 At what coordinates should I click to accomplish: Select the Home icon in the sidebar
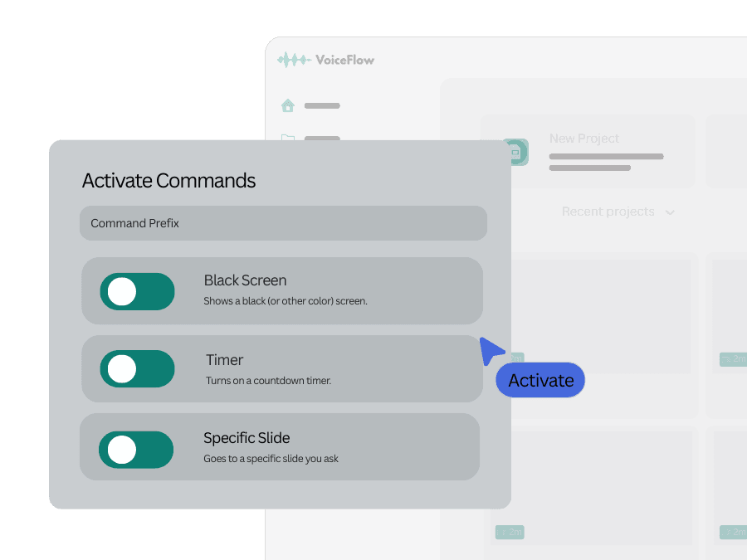[288, 105]
